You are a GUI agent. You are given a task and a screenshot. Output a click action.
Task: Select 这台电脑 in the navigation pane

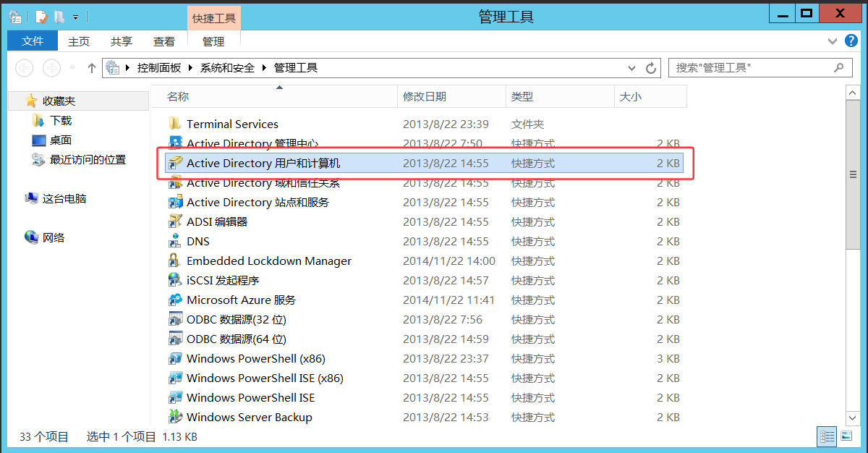64,198
